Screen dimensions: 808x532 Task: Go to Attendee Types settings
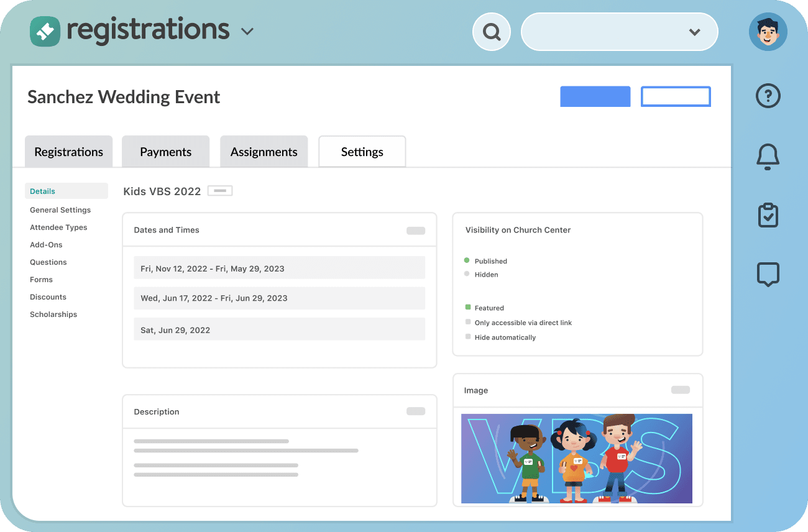(58, 227)
